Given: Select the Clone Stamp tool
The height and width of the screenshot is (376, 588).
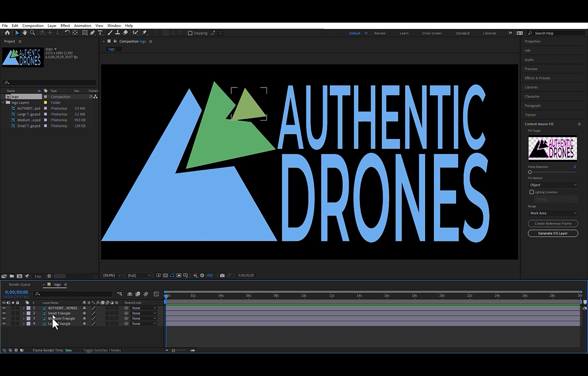Looking at the screenshot, I should point(118,33).
